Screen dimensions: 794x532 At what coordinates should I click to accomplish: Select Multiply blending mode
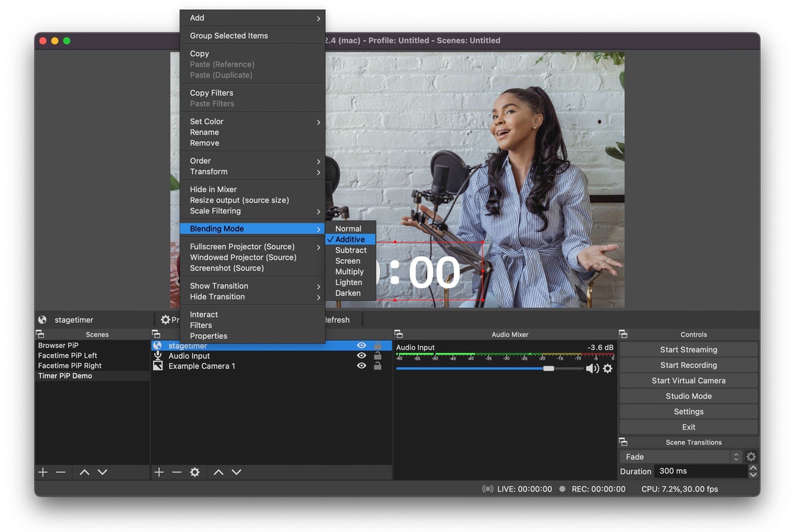click(349, 272)
